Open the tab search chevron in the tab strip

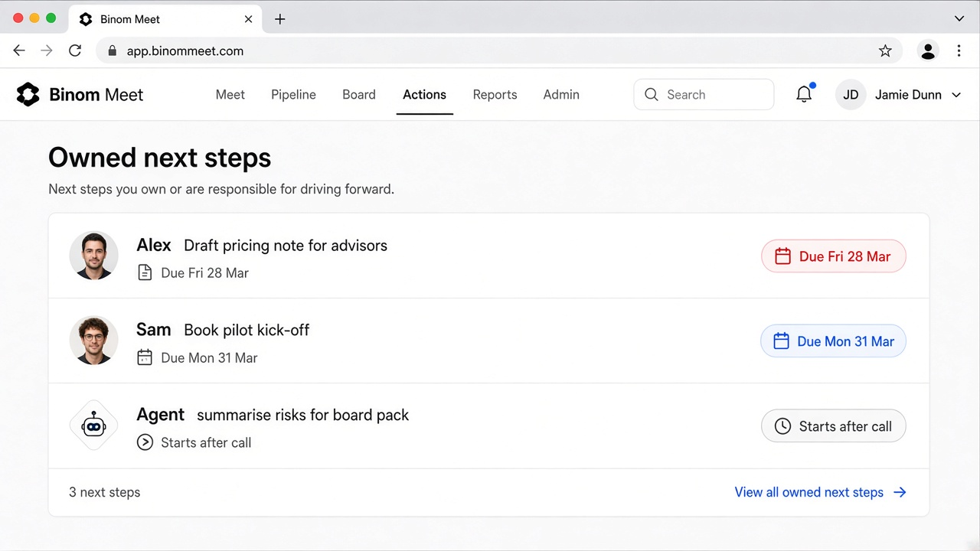(959, 18)
